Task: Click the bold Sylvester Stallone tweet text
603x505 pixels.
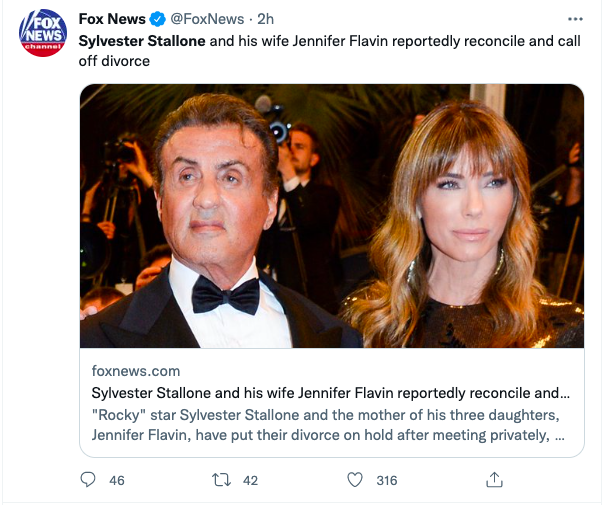Action: (x=142, y=41)
